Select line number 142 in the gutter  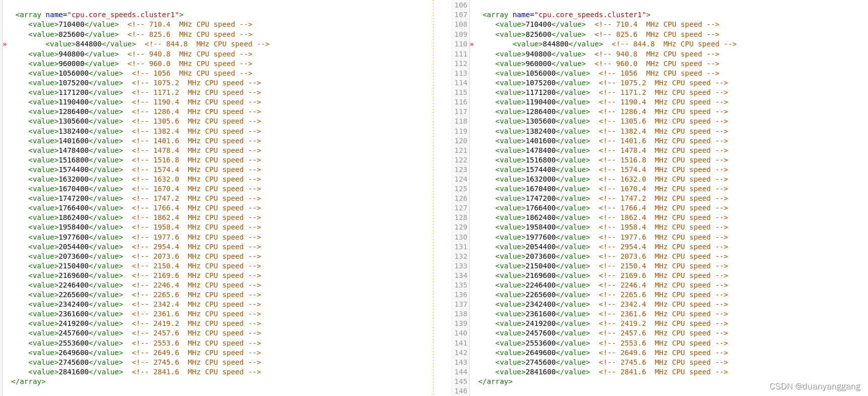pos(461,353)
